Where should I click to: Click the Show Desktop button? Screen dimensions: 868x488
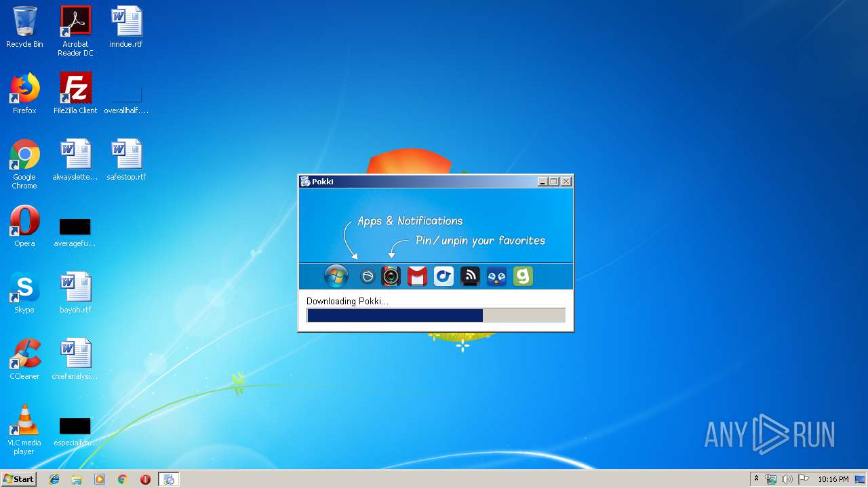[x=861, y=479]
